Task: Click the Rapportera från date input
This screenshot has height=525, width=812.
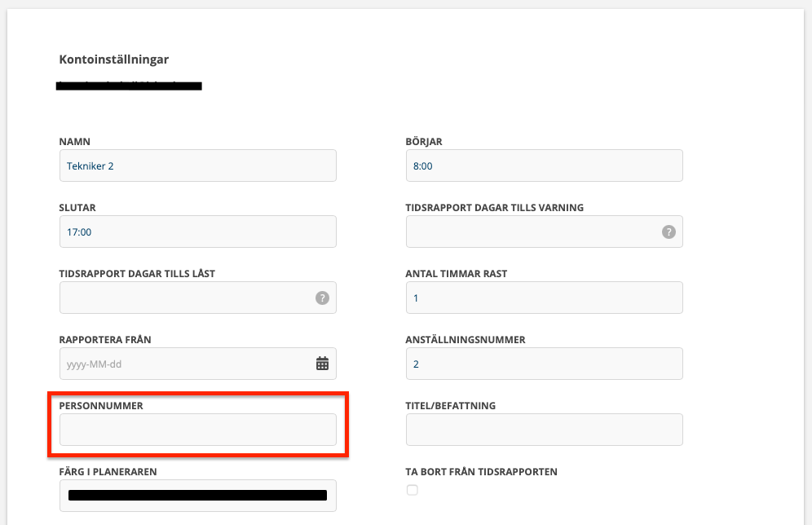Action: pos(183,364)
